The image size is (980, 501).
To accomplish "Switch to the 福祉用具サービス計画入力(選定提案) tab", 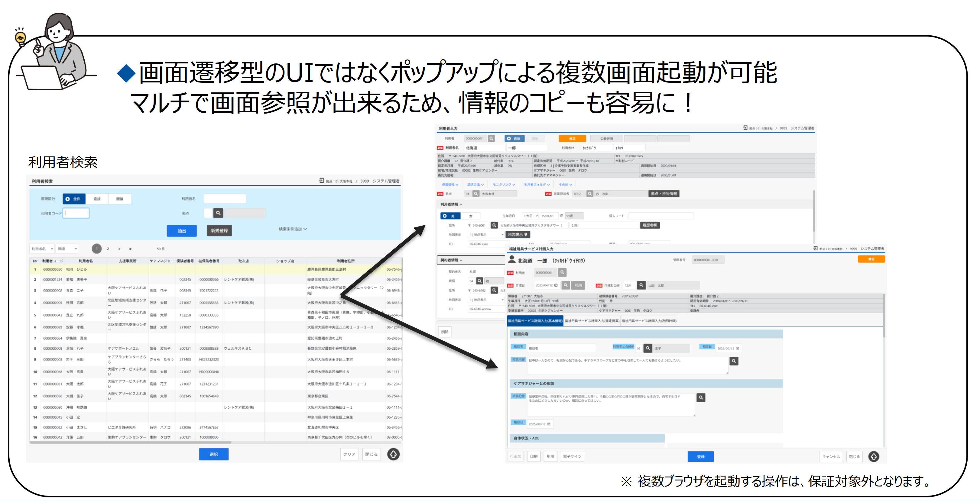I will click(592, 321).
